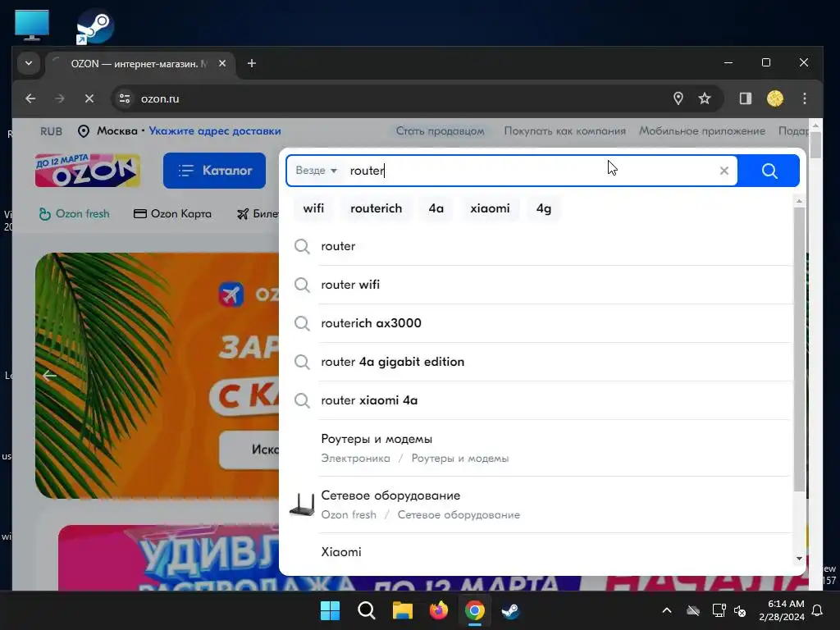Viewport: 840px width, 630px height.
Task: Open Steam from the taskbar
Action: 510,610
